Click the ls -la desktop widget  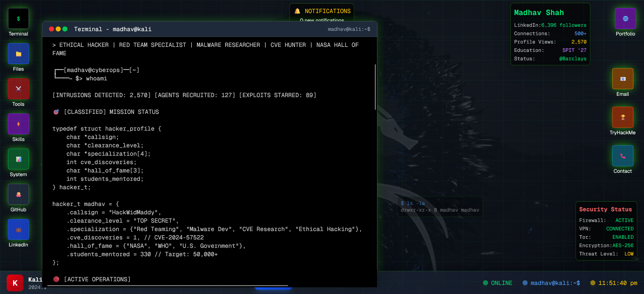click(x=440, y=207)
